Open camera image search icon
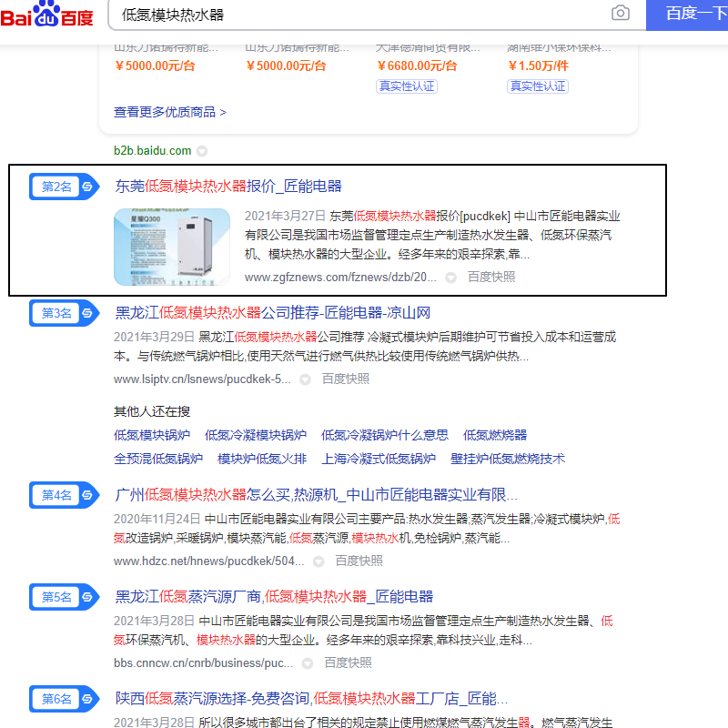The width and height of the screenshot is (728, 728). click(621, 13)
